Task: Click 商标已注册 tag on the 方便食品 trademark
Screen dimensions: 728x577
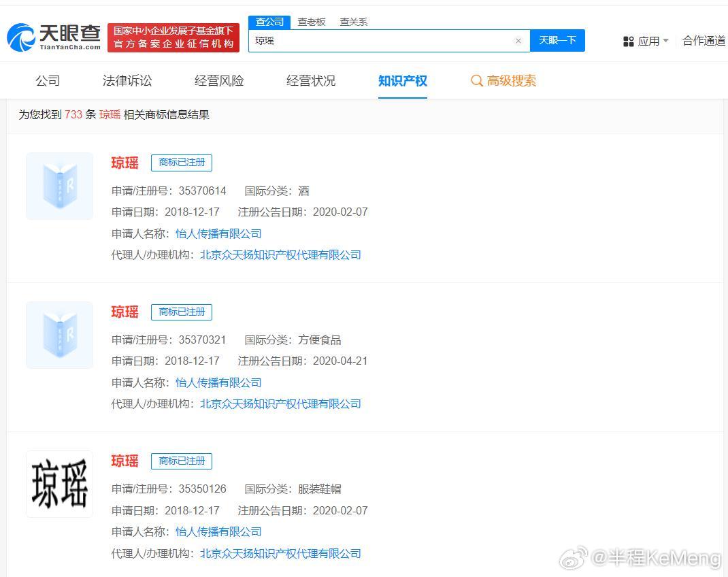Action: tap(182, 312)
